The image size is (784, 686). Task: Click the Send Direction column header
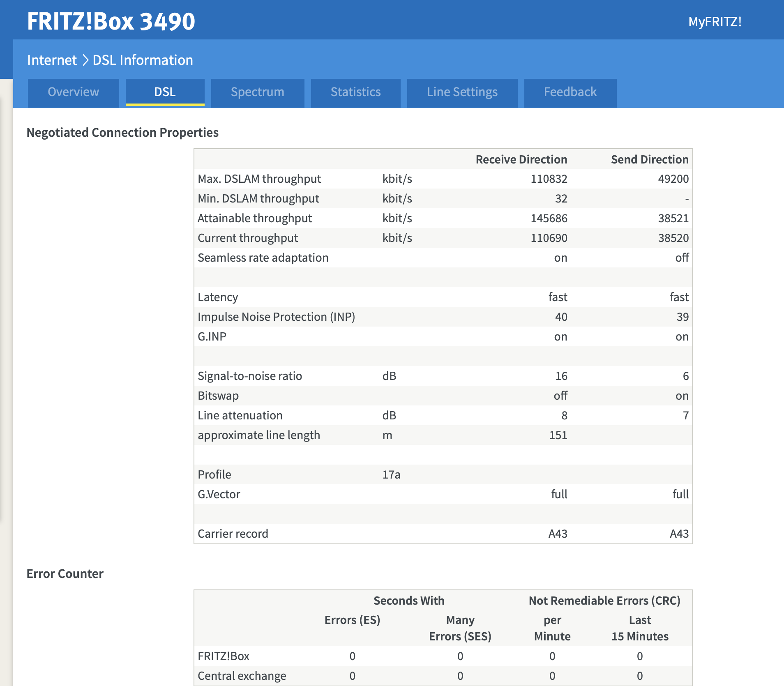pos(649,159)
